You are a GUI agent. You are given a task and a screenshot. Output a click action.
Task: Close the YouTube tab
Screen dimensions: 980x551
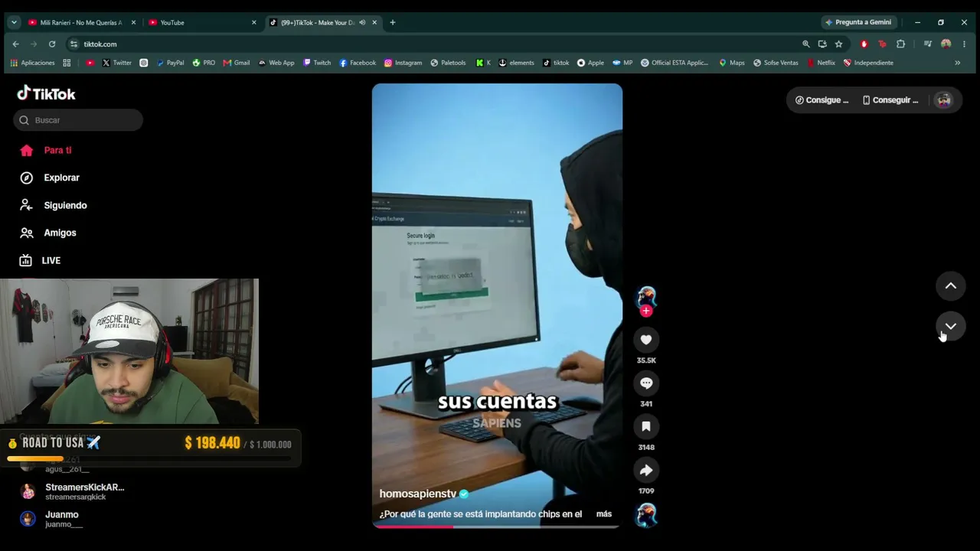(x=254, y=22)
